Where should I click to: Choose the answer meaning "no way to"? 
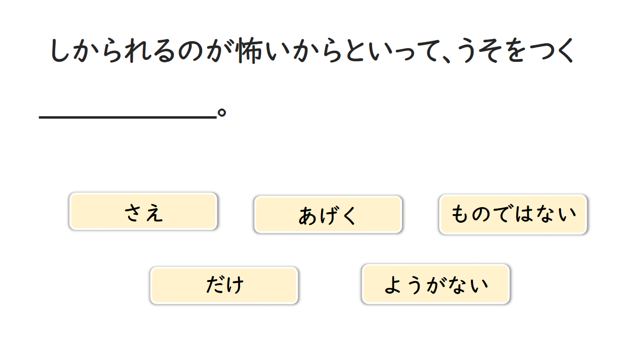click(x=436, y=284)
